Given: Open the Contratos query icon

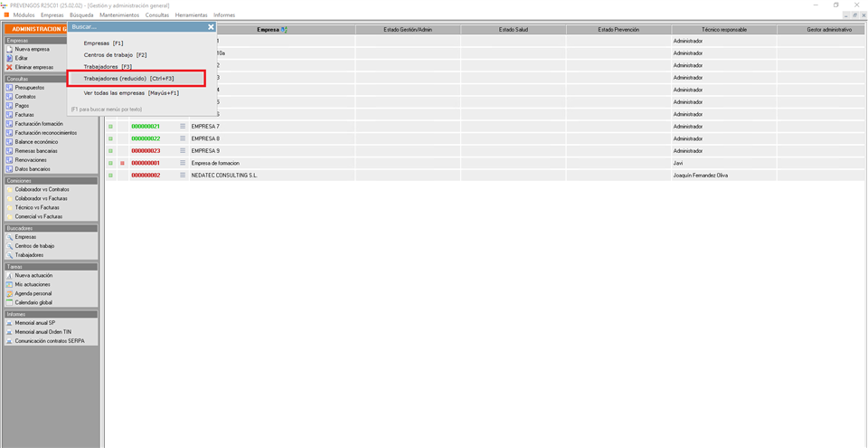Looking at the screenshot, I should click(9, 97).
